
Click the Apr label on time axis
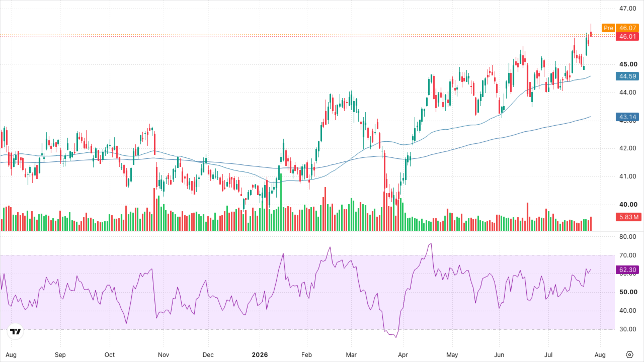click(403, 355)
